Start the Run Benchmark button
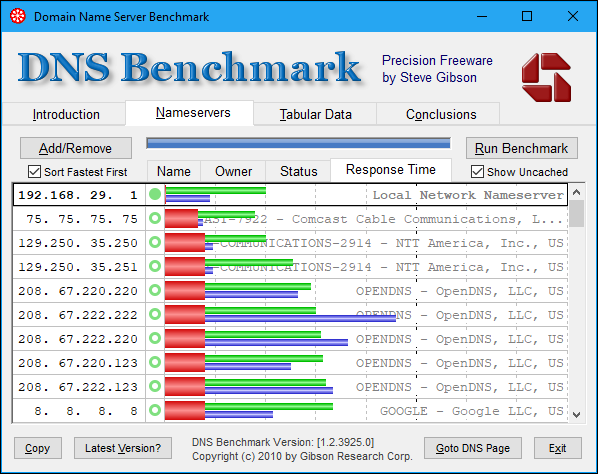Viewport: 598px width, 474px height. tap(521, 148)
